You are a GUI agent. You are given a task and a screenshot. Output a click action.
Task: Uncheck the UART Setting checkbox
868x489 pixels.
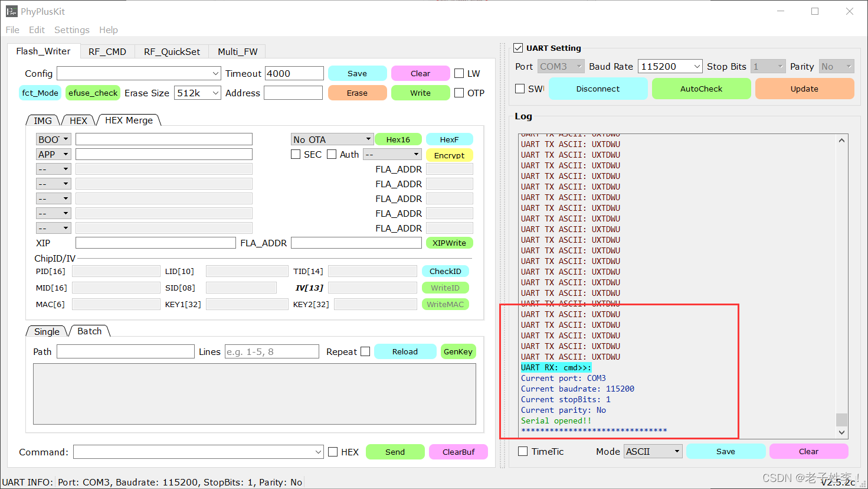click(518, 48)
